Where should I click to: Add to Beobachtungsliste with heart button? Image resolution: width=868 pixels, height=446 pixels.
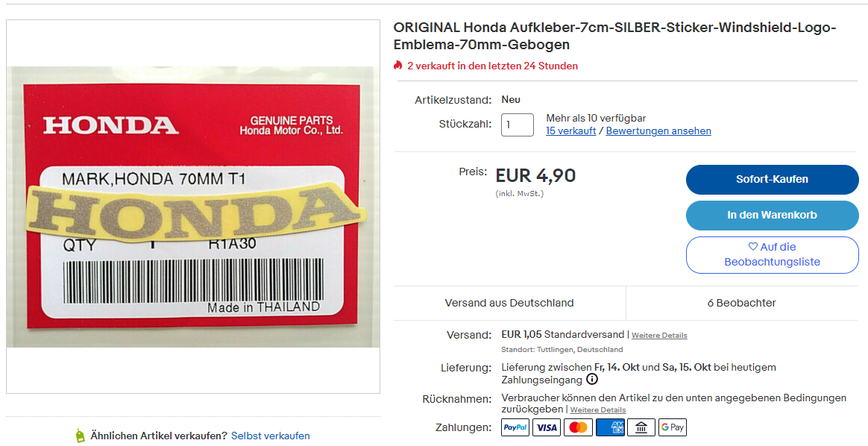point(773,254)
